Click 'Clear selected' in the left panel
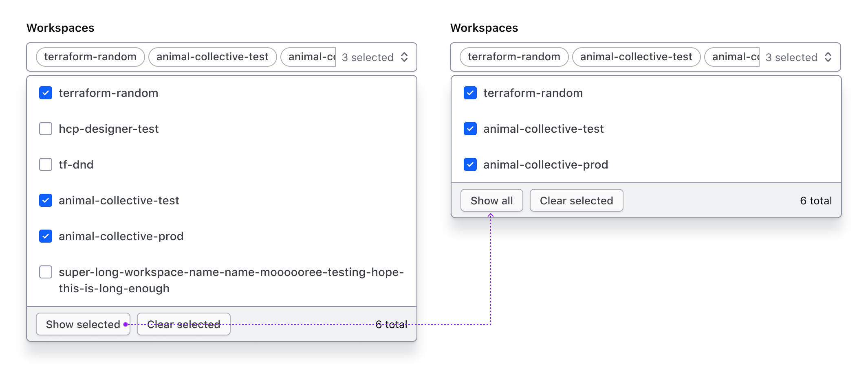This screenshot has width=868, height=368. [183, 324]
